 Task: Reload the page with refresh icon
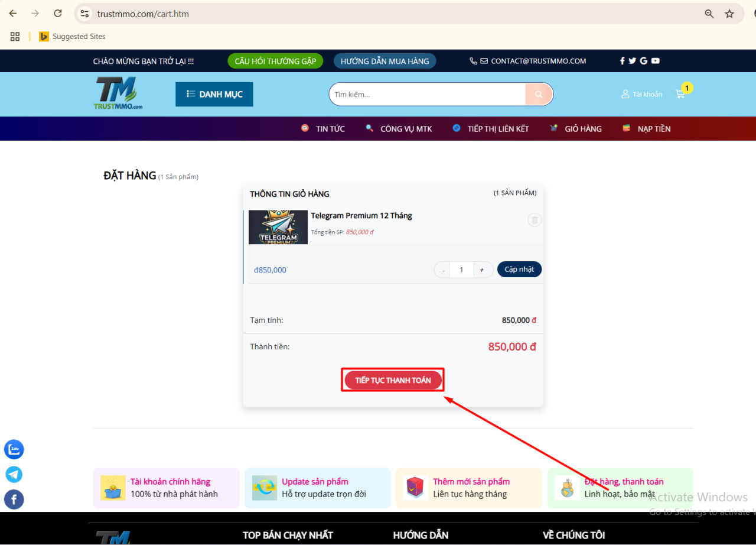tap(58, 14)
